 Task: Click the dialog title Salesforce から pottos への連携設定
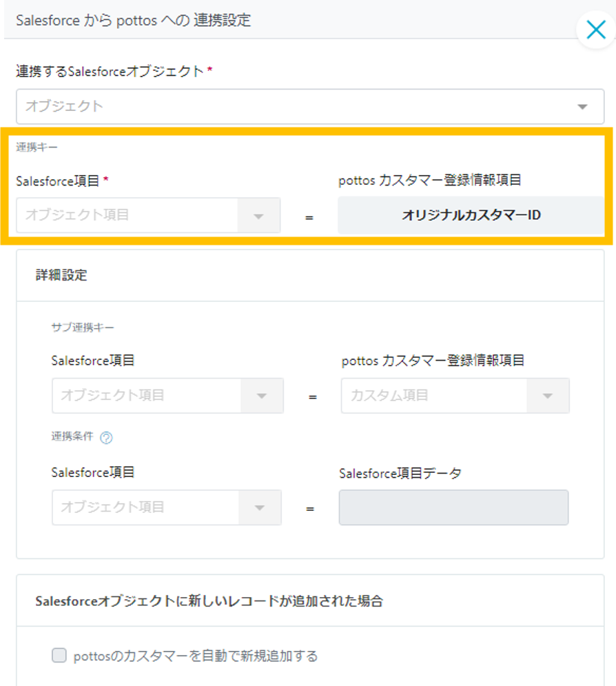click(x=134, y=20)
